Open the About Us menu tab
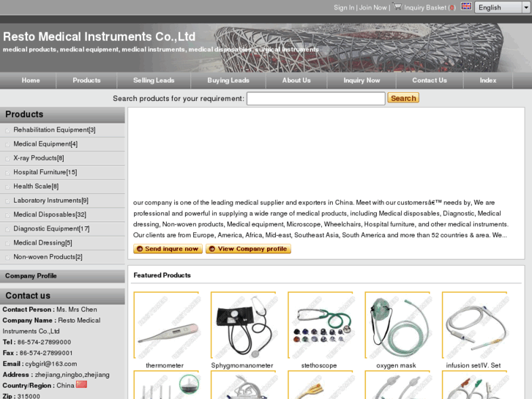Image resolution: width=532 pixels, height=399 pixels. [x=296, y=81]
